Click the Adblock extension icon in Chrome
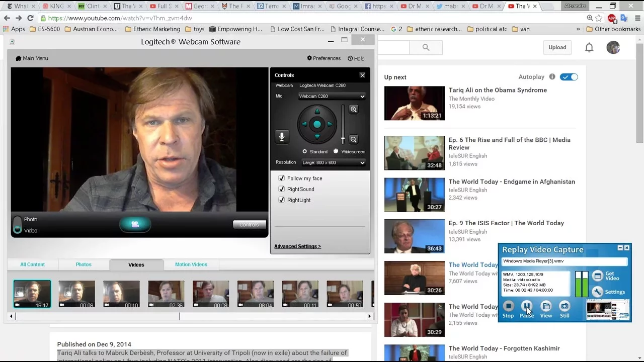The width and height of the screenshot is (644, 362). coord(612,18)
